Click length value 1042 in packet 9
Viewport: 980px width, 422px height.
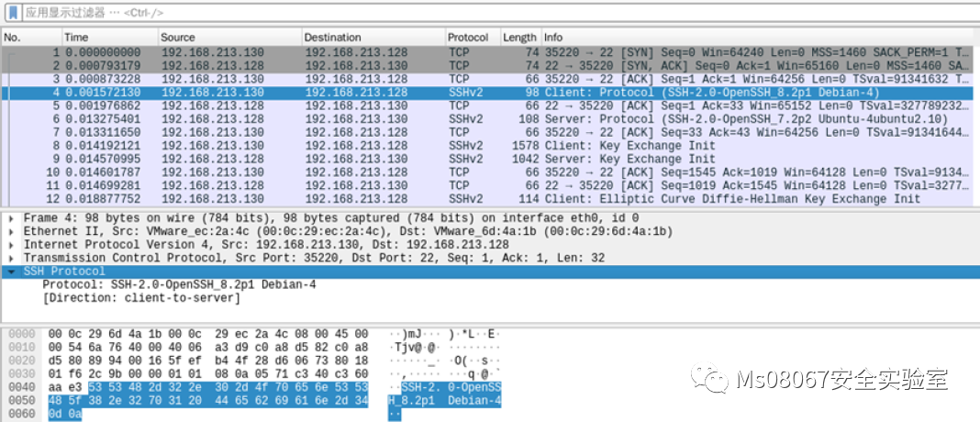click(523, 159)
